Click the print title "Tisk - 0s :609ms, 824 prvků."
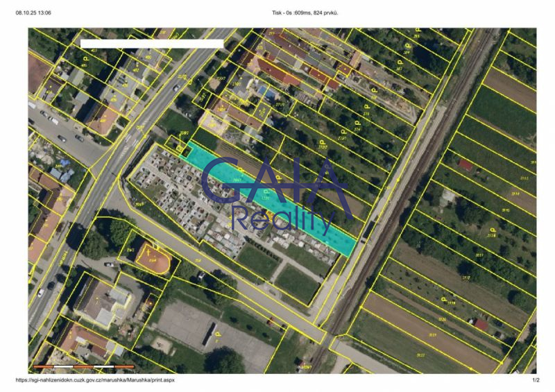Image resolution: width=555 pixels, height=392 pixels. (306, 12)
